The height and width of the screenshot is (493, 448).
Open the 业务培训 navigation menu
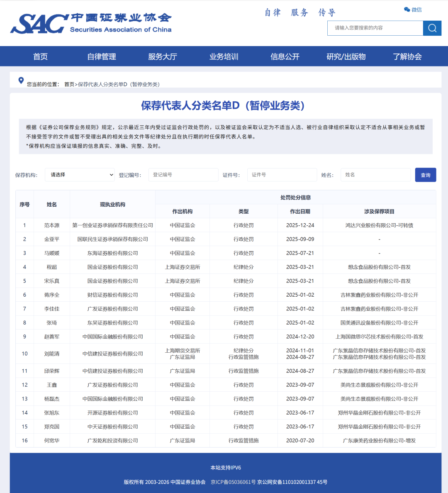pos(224,56)
